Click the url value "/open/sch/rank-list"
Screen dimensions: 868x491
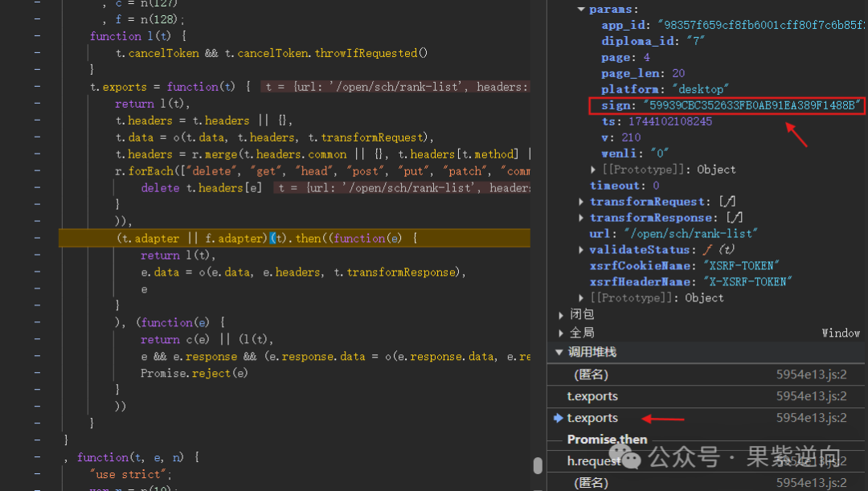click(691, 234)
